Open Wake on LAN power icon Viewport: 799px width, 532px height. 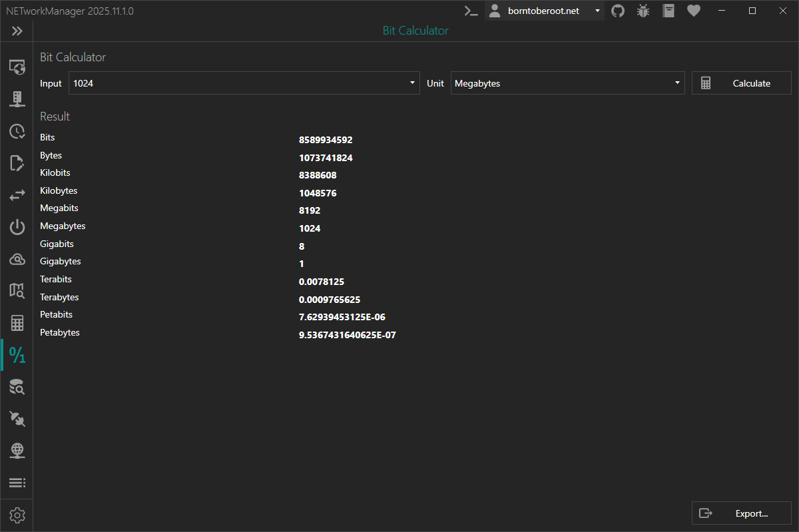pyautogui.click(x=17, y=227)
